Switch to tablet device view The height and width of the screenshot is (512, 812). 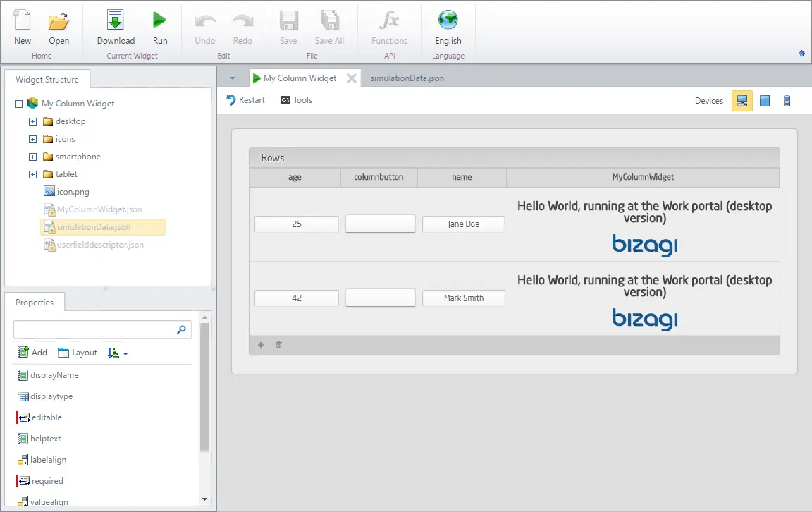tap(764, 101)
